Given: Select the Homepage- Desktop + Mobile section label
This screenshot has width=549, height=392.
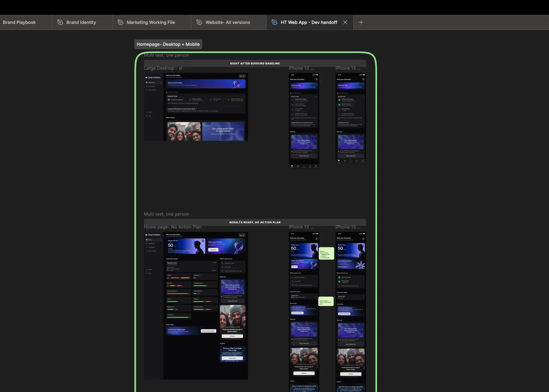Looking at the screenshot, I should [x=168, y=44].
